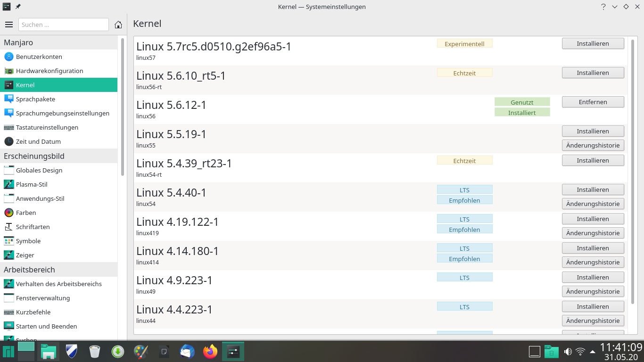Open Schriftarten font settings
The image size is (644, 362).
click(x=58, y=227)
